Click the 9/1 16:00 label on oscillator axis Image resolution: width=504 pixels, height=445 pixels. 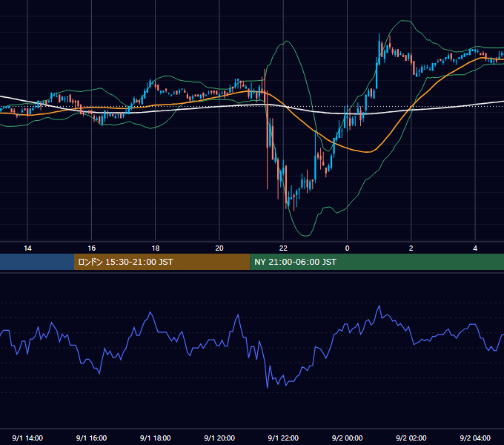tap(92, 438)
